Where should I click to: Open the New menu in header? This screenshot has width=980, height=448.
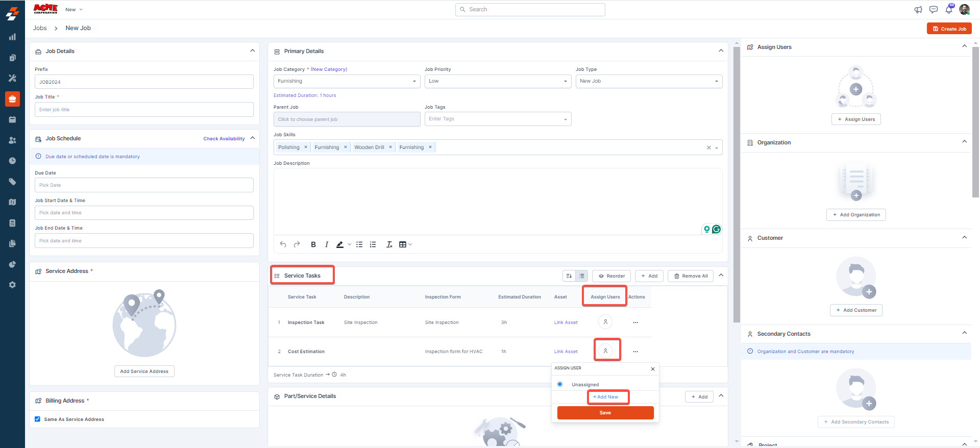coord(73,10)
